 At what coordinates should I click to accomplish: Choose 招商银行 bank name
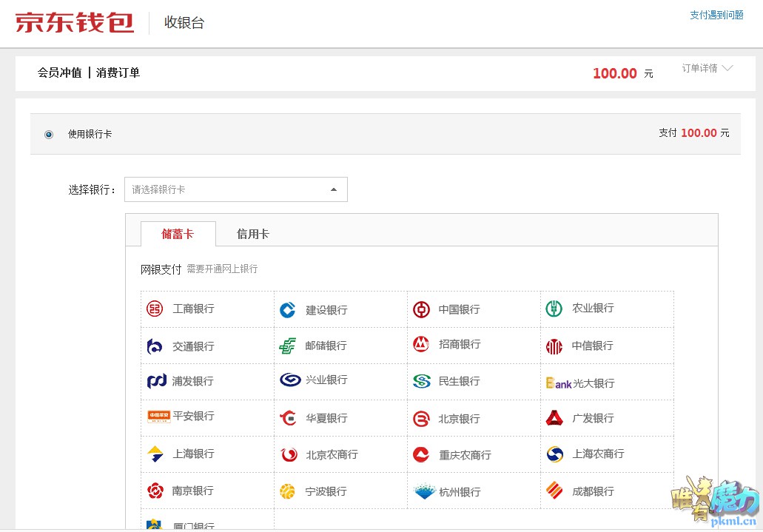coord(460,344)
